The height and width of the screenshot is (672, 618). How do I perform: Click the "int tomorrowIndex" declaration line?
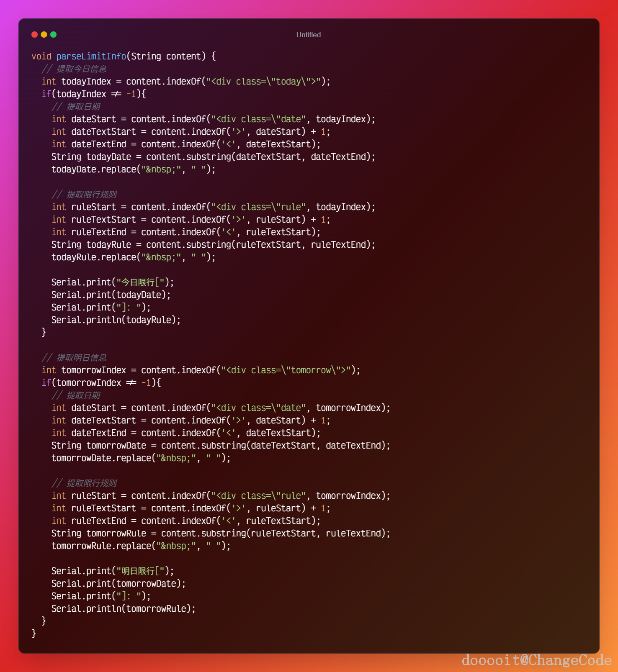201,370
